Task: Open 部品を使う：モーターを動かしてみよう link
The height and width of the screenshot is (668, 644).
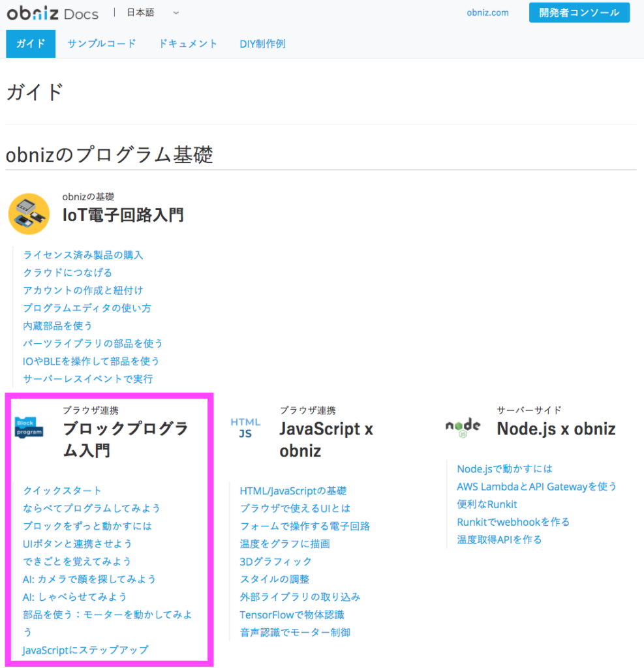Action: coord(108,623)
